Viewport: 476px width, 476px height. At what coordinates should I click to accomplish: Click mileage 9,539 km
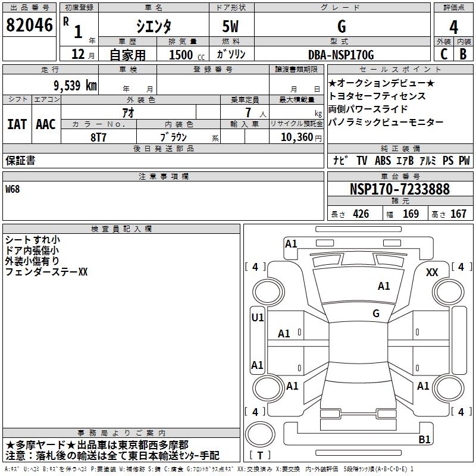point(76,85)
